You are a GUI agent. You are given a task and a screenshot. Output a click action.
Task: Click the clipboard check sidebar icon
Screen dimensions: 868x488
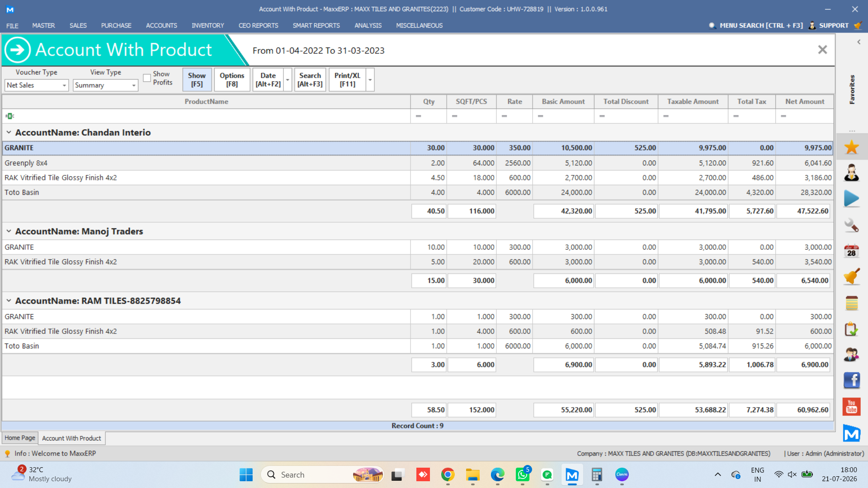click(x=851, y=329)
